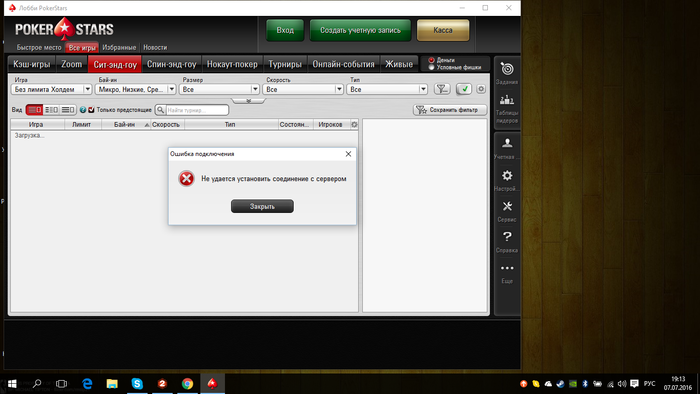Open the action center notification icon
Image resolution: width=700 pixels, height=394 pixels.
pos(634,384)
